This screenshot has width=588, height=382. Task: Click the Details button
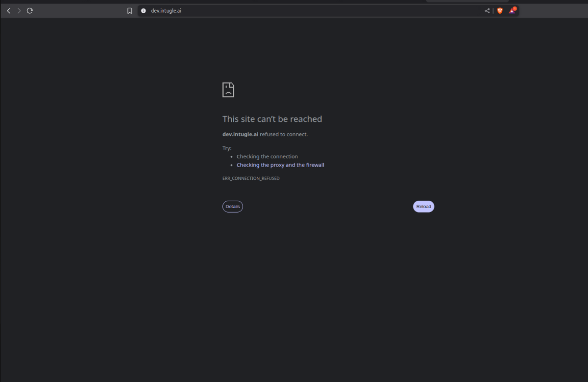(x=233, y=207)
